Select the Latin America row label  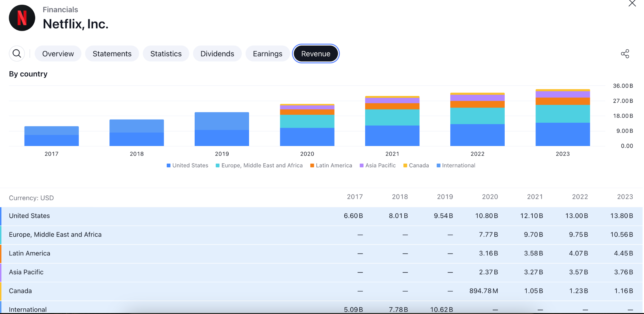30,253
